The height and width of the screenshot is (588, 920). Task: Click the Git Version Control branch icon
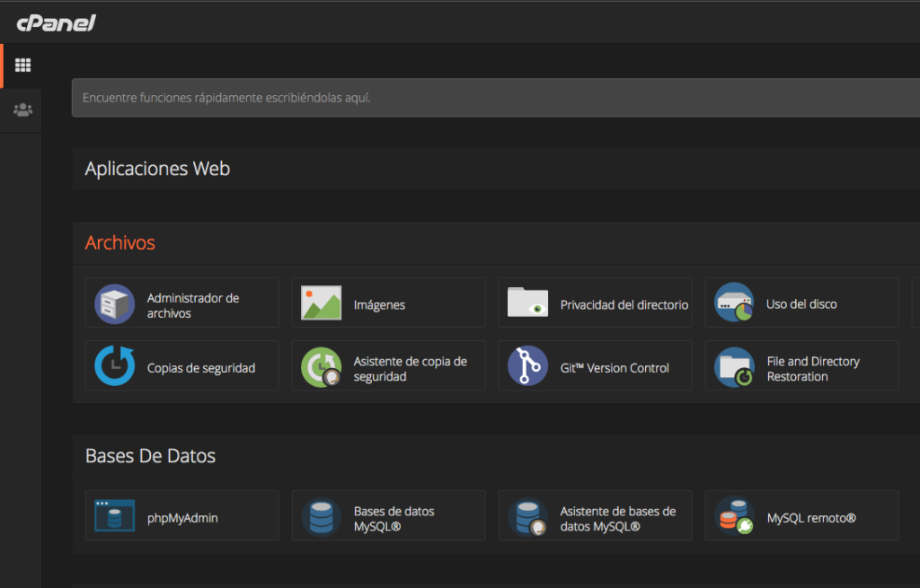tap(527, 365)
